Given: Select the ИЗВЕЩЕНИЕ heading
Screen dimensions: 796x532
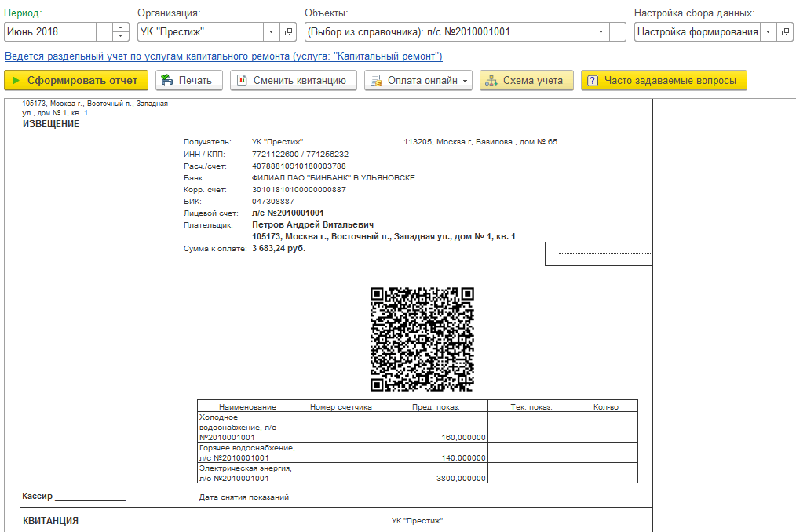Looking at the screenshot, I should 51,124.
